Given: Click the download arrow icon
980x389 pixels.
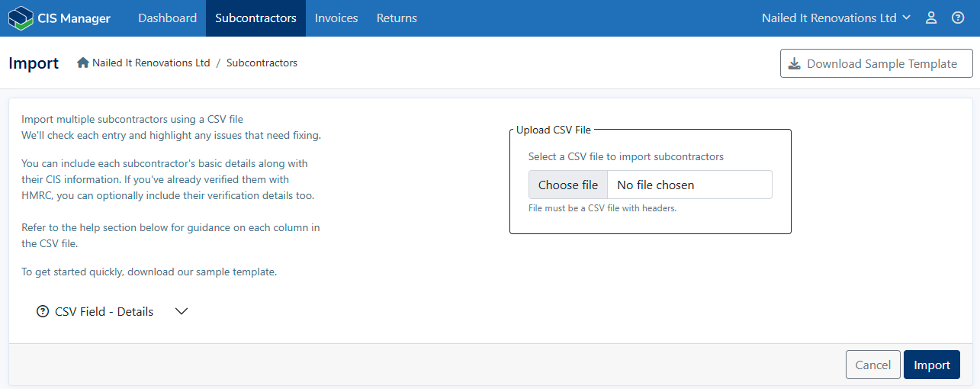Looking at the screenshot, I should click(x=794, y=64).
